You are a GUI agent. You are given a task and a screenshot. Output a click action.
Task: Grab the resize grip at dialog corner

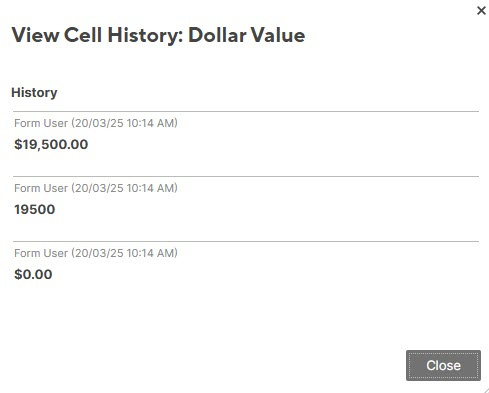click(486, 390)
